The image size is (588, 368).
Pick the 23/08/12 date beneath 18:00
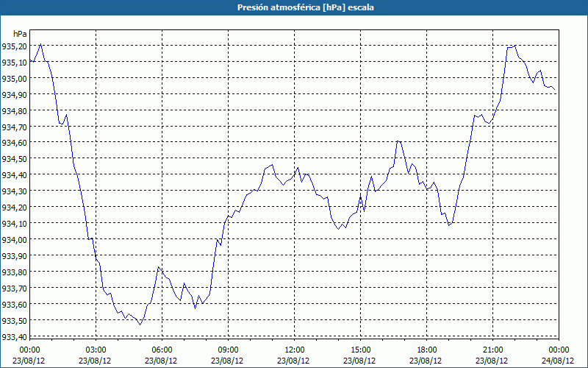click(427, 361)
